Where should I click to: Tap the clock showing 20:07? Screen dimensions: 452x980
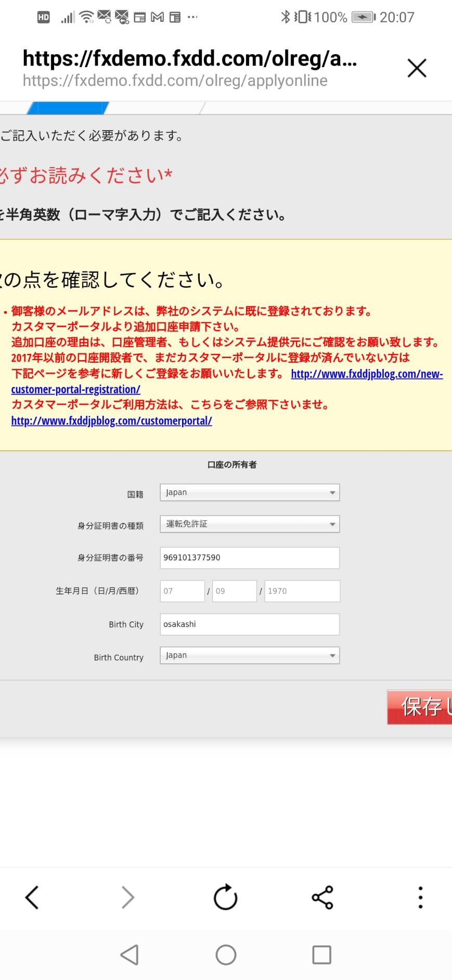tap(397, 18)
